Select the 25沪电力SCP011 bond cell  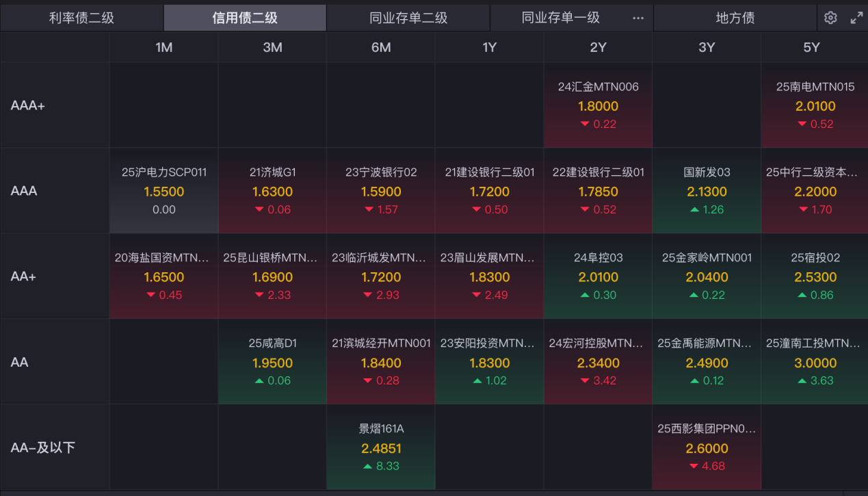pyautogui.click(x=164, y=191)
